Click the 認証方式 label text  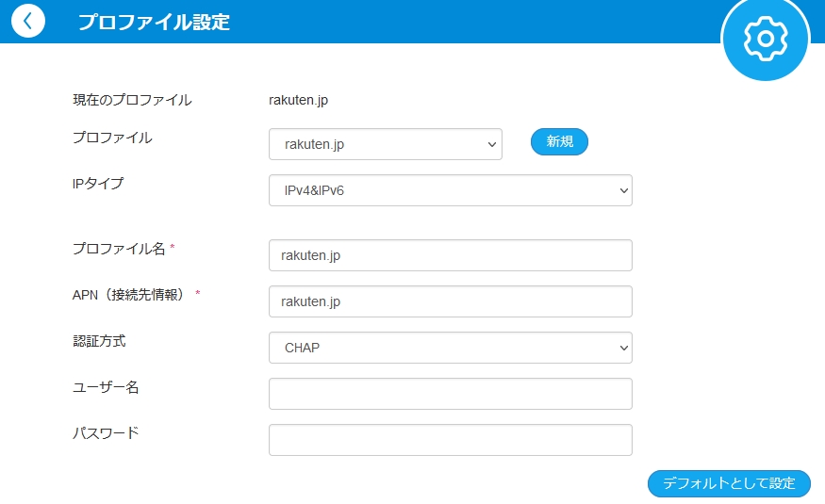click(x=99, y=341)
